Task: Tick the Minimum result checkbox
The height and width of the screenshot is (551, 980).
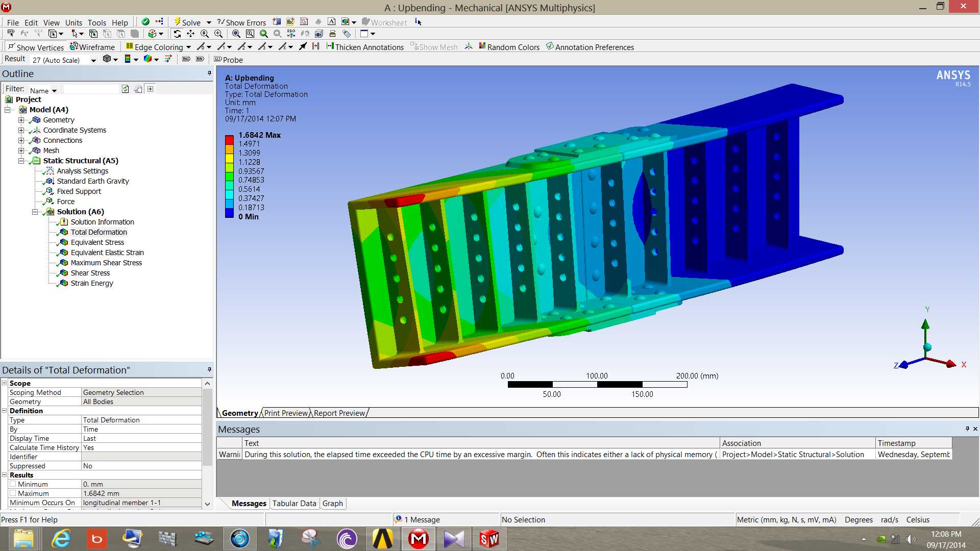Action: coord(13,484)
